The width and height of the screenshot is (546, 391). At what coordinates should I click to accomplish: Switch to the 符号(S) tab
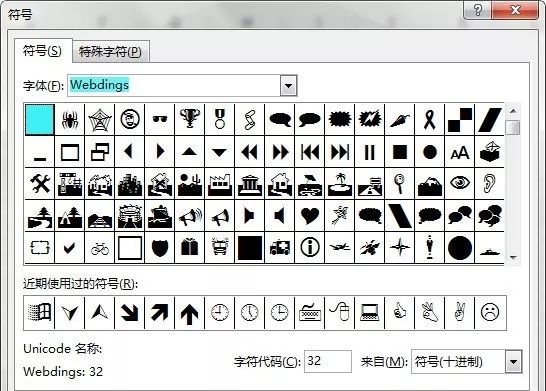click(42, 51)
